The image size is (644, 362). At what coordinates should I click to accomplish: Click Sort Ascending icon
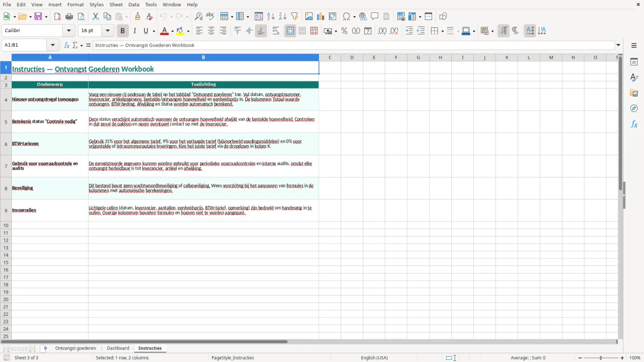tap(270, 17)
